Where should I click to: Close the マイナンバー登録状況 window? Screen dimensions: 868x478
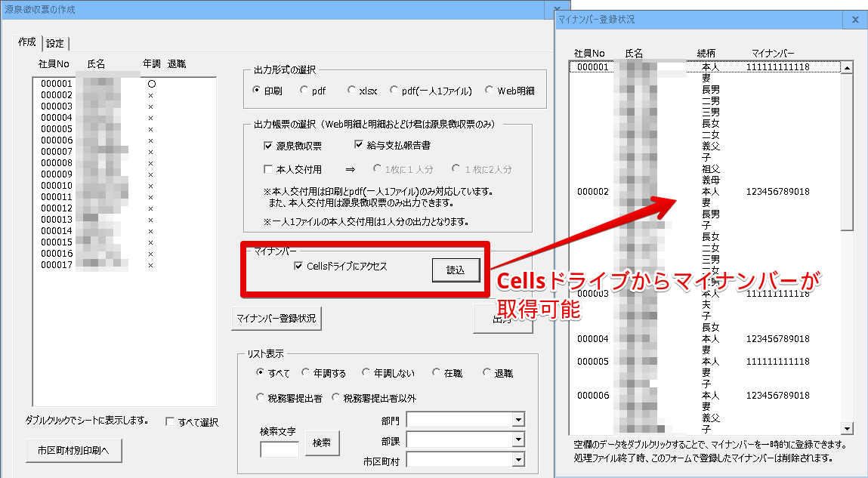[855, 20]
